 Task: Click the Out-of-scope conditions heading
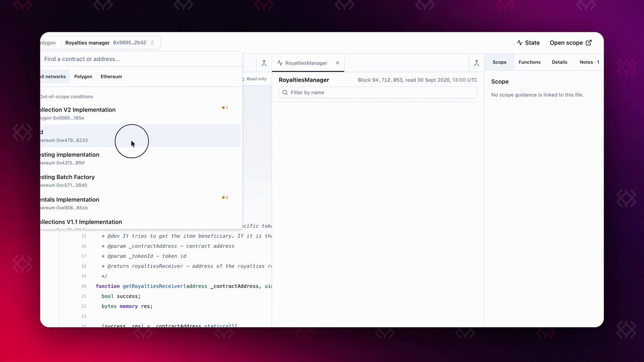[66, 97]
